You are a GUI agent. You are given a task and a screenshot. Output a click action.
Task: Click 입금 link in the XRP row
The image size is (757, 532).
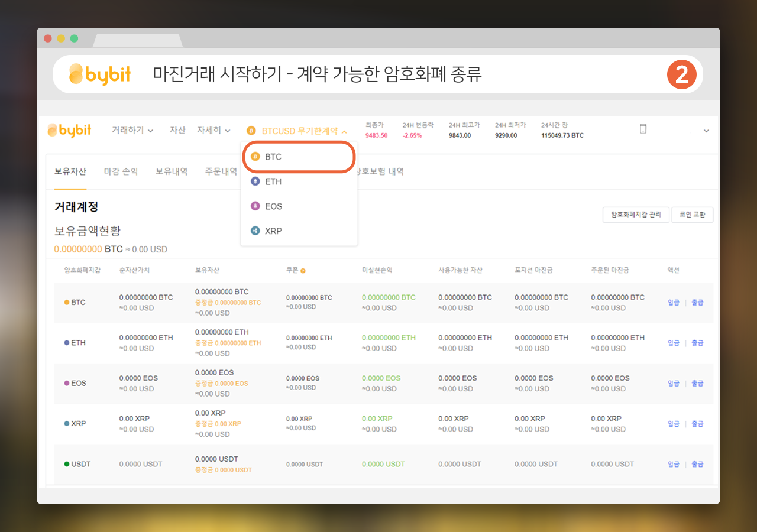click(x=674, y=424)
